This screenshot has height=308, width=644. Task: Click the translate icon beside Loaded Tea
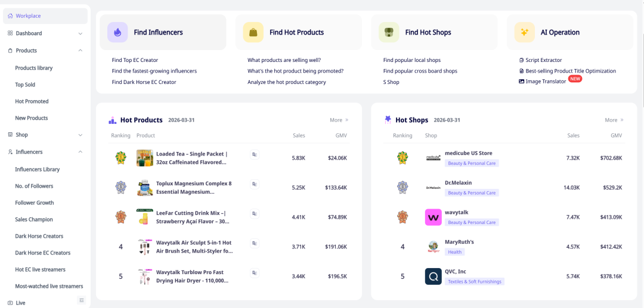pyautogui.click(x=255, y=154)
